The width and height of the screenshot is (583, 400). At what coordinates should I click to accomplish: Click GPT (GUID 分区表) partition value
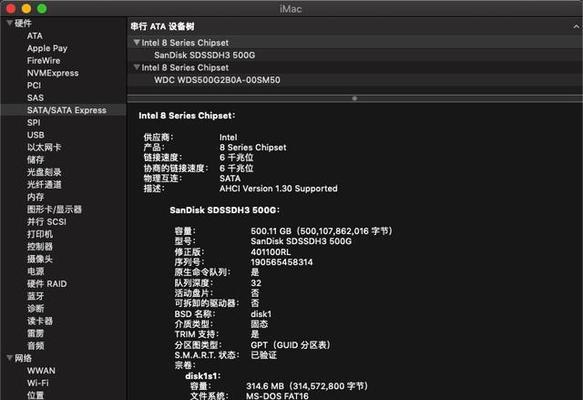pyautogui.click(x=290, y=345)
